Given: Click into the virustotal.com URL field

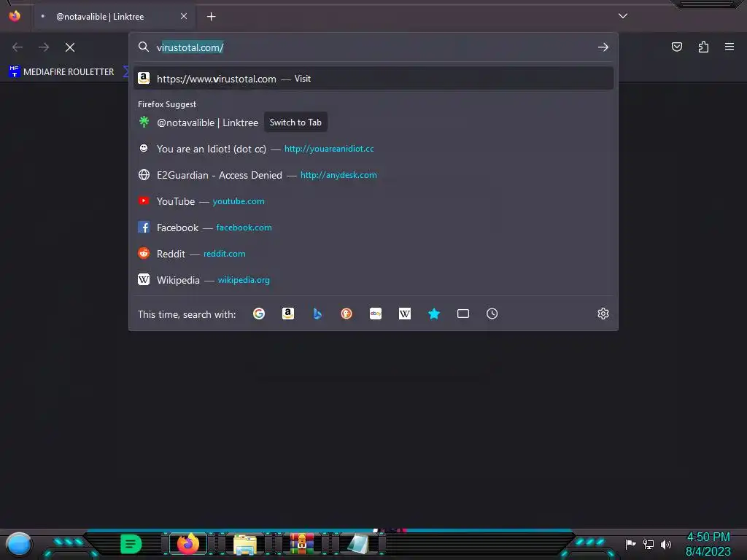Looking at the screenshot, I should pos(374,47).
